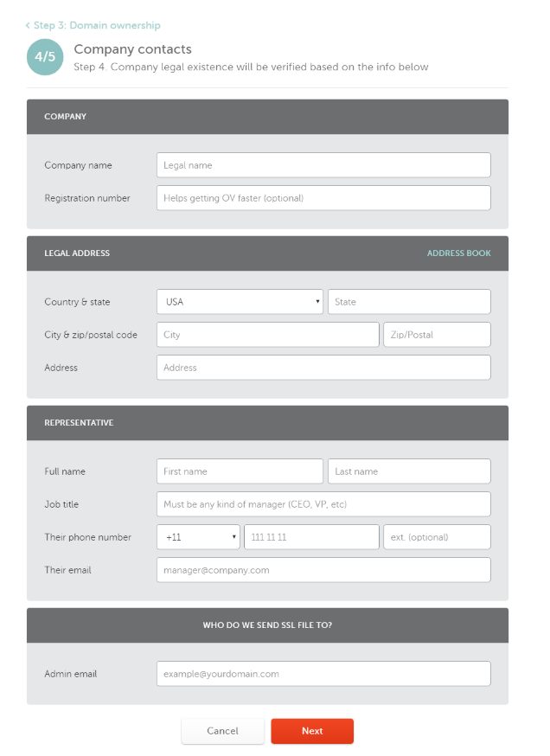Select the First name field
The width and height of the screenshot is (550, 756).
[x=240, y=471]
